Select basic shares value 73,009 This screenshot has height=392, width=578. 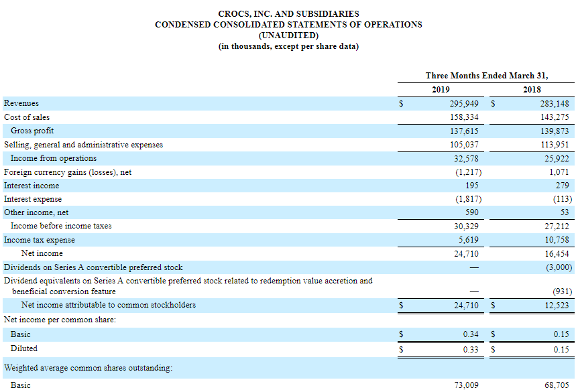[466, 385]
